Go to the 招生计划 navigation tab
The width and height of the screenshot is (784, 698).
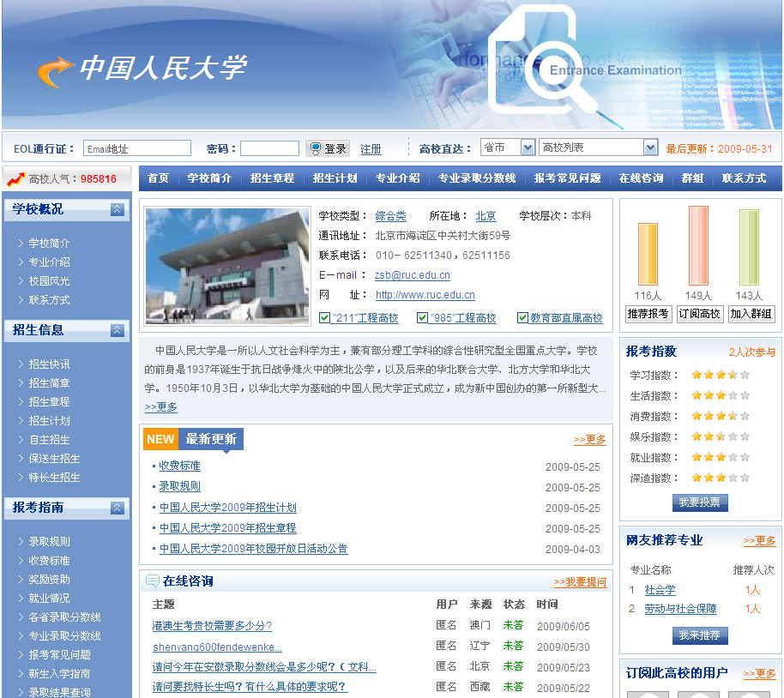coord(335,178)
